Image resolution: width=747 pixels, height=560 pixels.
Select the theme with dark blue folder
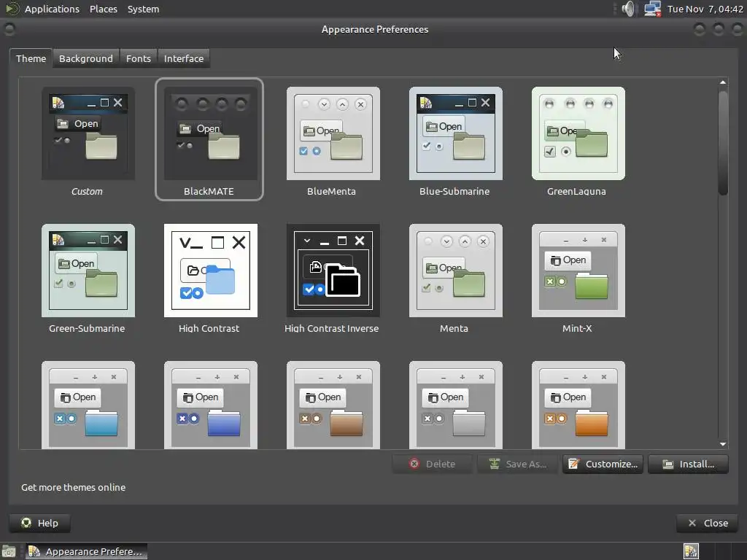[211, 405]
